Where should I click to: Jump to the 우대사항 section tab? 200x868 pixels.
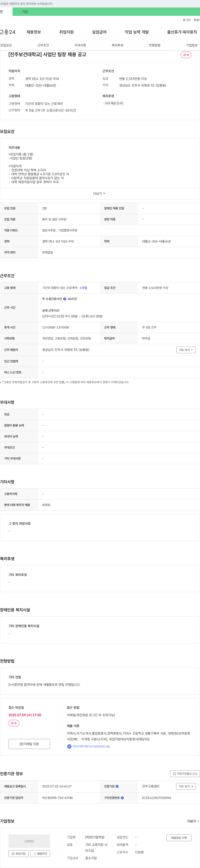point(80,45)
